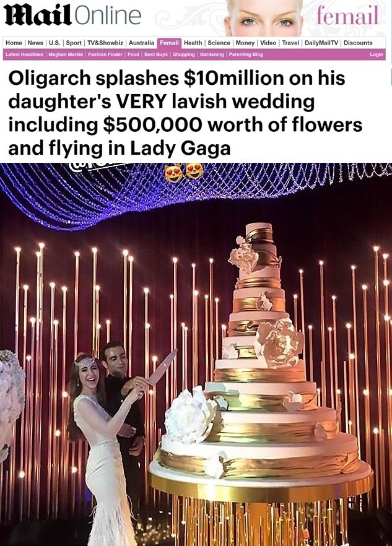This screenshot has height=546, width=392.
Task: Open the Video section
Action: pos(268,43)
